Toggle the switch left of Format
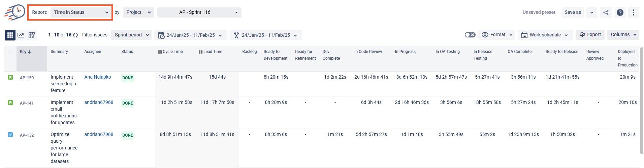The height and width of the screenshot is (168, 644). [x=470, y=35]
